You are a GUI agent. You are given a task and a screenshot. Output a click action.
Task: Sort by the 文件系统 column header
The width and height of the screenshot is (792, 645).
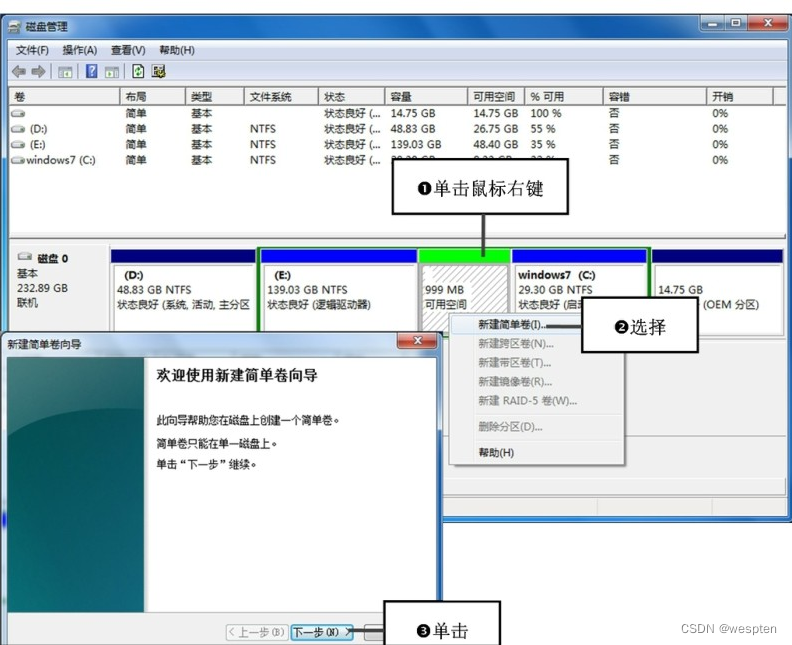point(281,96)
